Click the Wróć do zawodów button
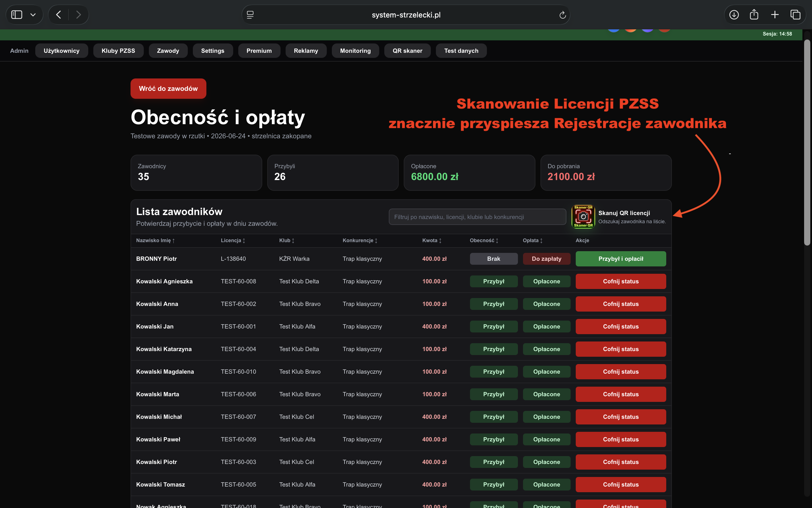The width and height of the screenshot is (812, 508). coord(168,89)
